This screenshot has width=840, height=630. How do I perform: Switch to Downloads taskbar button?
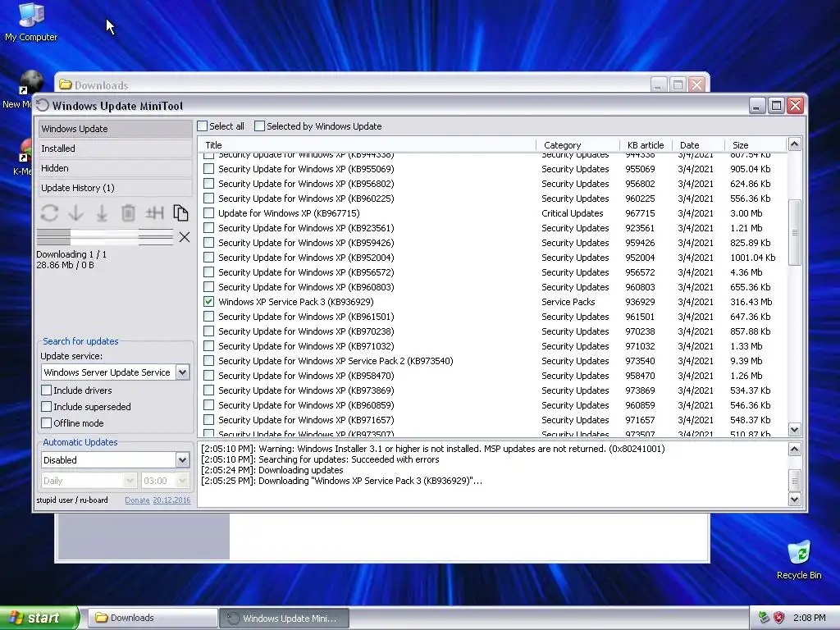[152, 618]
